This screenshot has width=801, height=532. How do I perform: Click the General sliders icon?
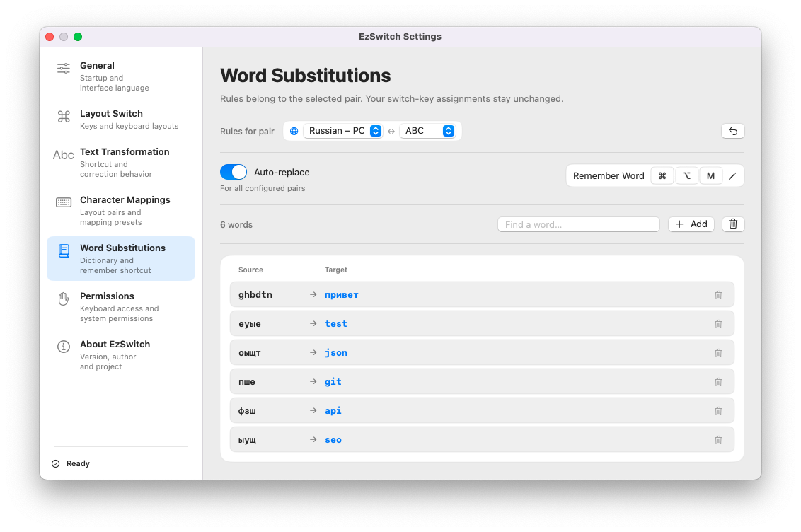point(64,69)
